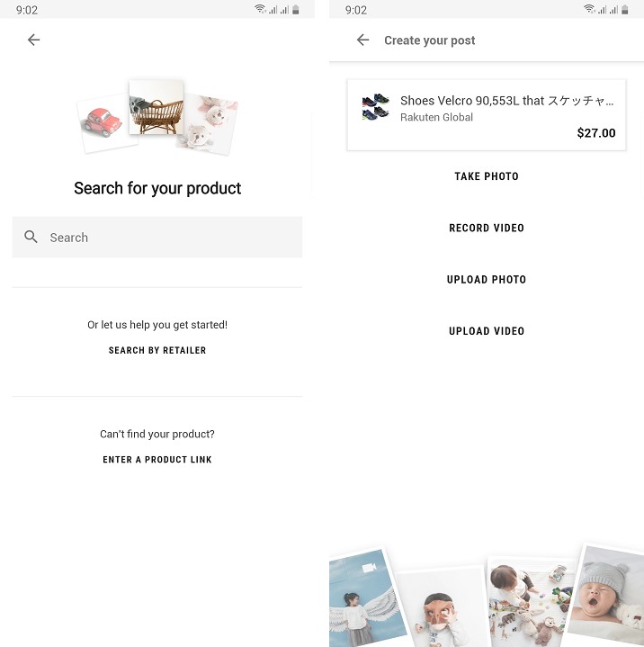Viewport: 644px width, 647px height.
Task: Select TAKE PHOTO option
Action: click(x=487, y=176)
